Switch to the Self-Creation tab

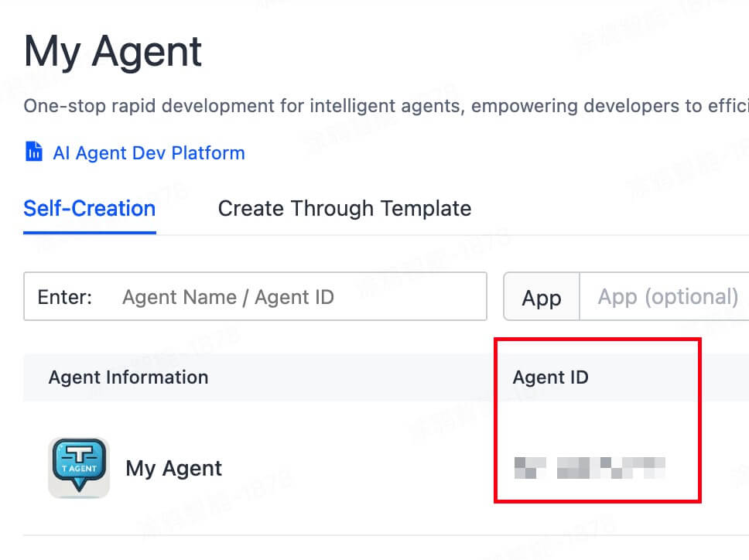point(89,209)
